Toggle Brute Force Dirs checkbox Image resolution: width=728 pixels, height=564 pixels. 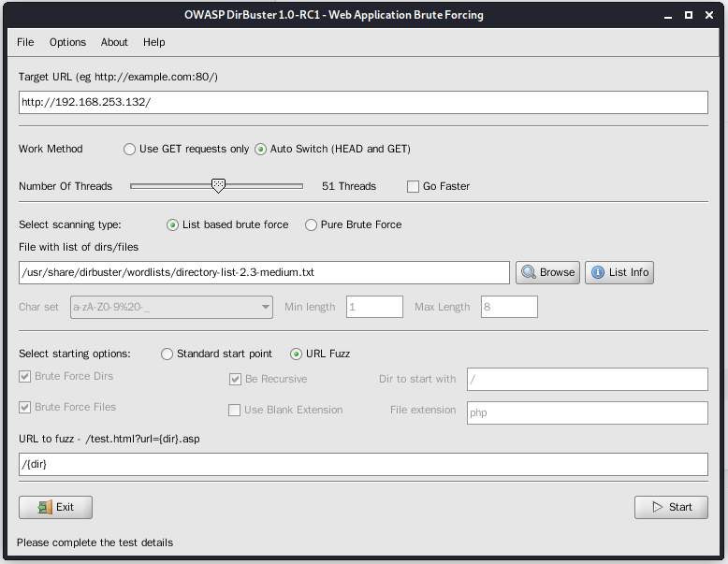click(24, 376)
